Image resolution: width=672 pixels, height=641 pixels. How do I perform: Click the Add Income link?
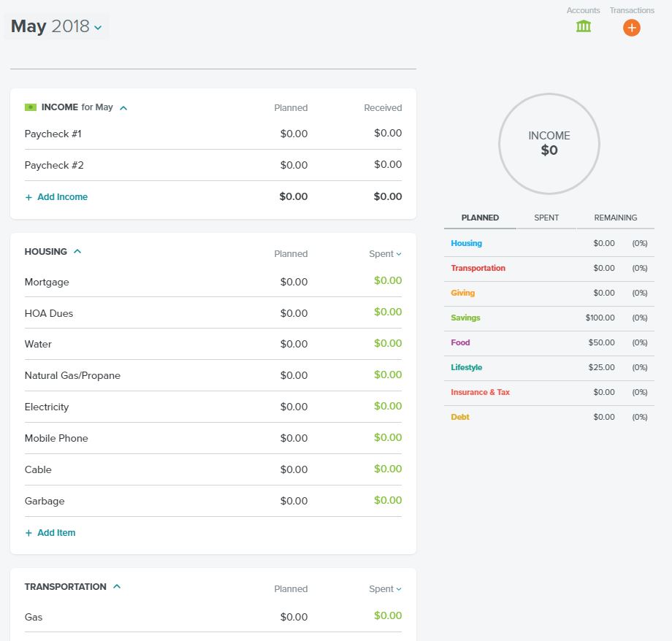63,197
